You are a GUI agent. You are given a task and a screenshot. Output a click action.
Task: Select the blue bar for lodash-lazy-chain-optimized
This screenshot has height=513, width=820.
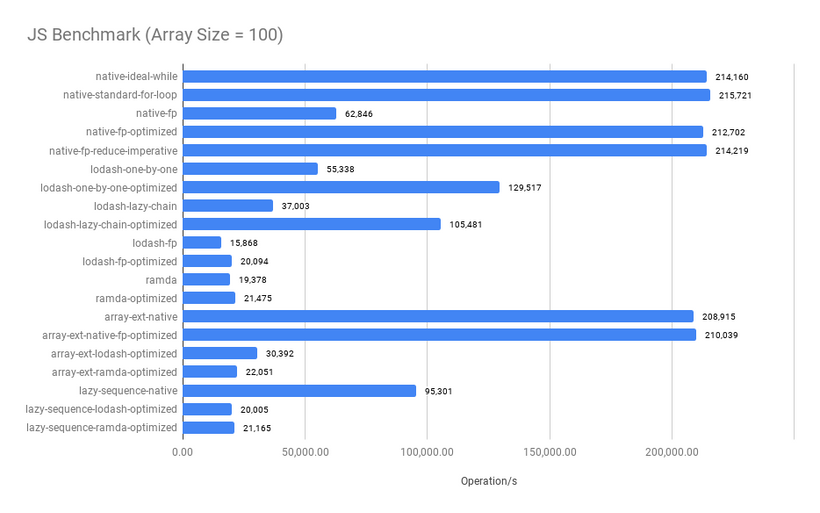(x=312, y=224)
